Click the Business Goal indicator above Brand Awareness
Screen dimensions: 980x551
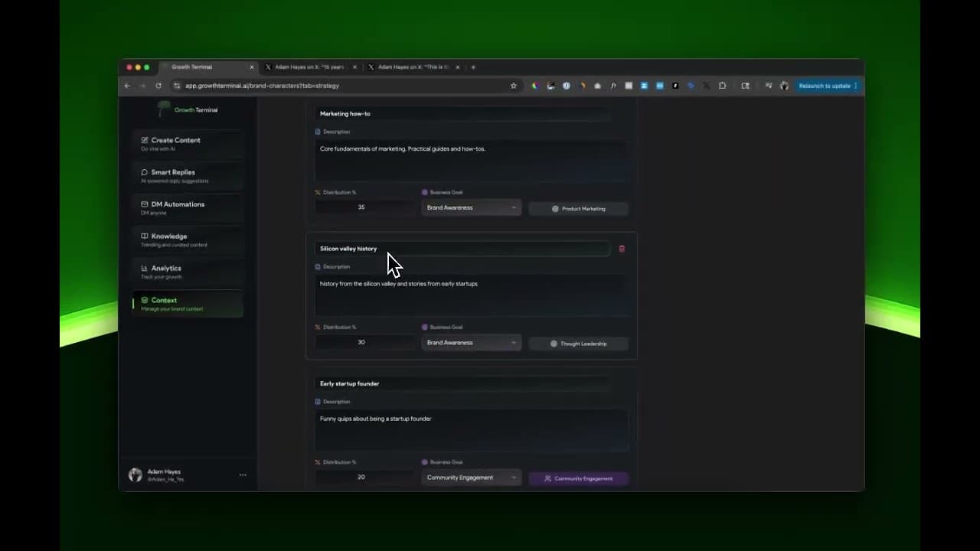coord(425,192)
